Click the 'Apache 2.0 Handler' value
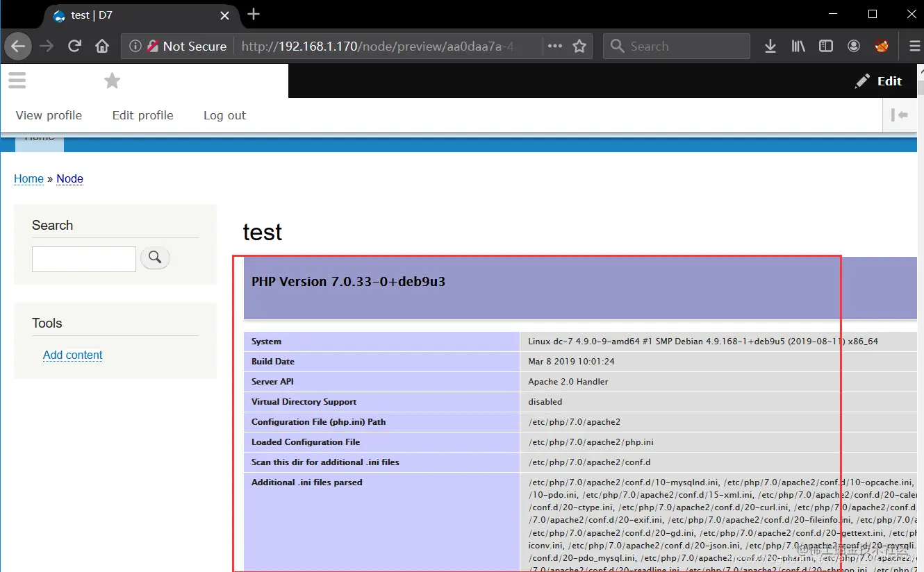Image resolution: width=924 pixels, height=572 pixels. (568, 382)
